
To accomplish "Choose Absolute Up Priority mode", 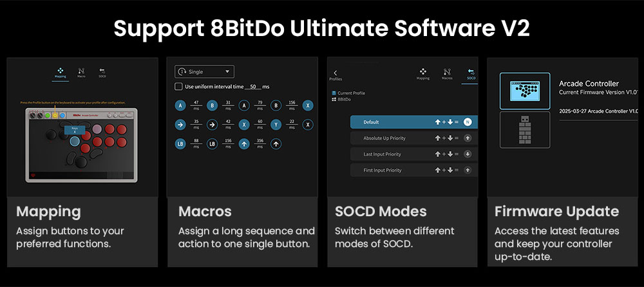I will pos(411,138).
